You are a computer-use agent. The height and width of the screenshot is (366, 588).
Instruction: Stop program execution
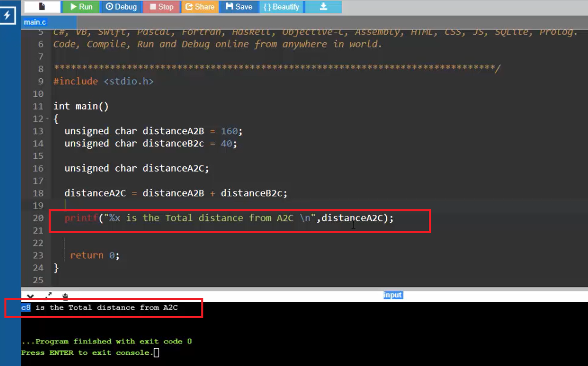coord(162,7)
